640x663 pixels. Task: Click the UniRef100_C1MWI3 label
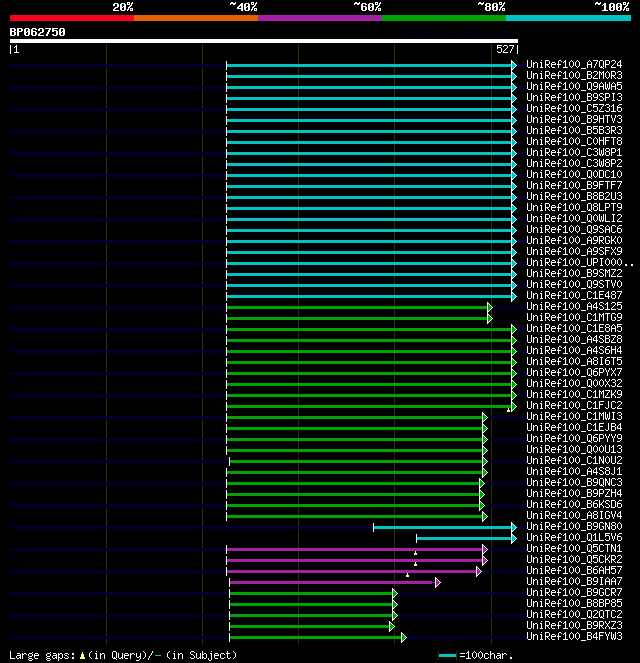[x=574, y=416]
